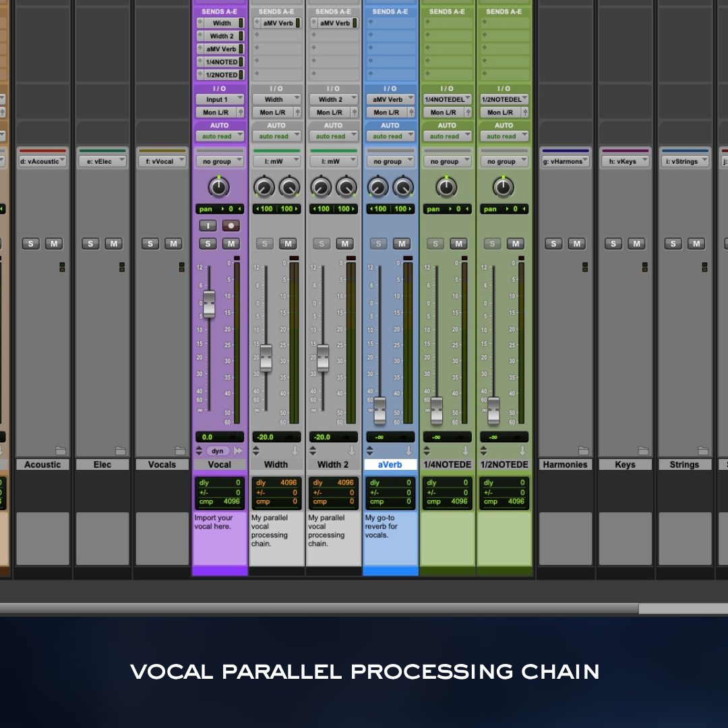Click the aVerb track volume fader
Screen dimensions: 728x728
(x=380, y=411)
